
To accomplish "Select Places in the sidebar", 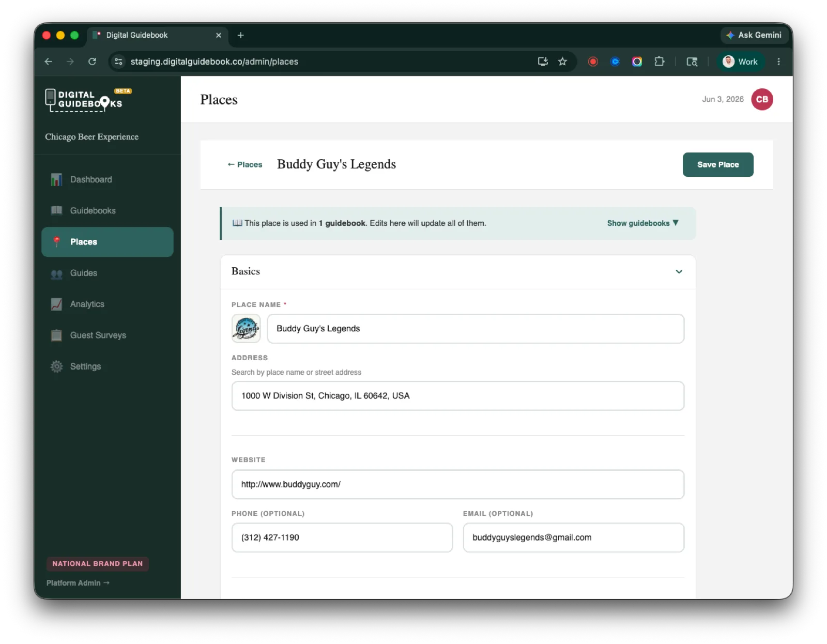I will point(108,242).
